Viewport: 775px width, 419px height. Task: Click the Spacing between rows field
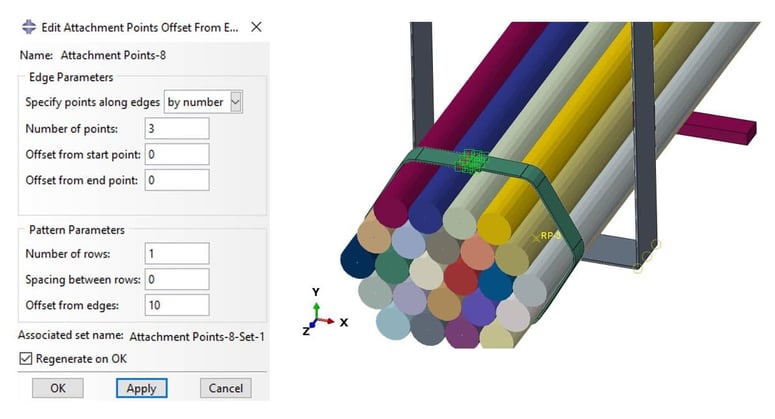pos(177,279)
